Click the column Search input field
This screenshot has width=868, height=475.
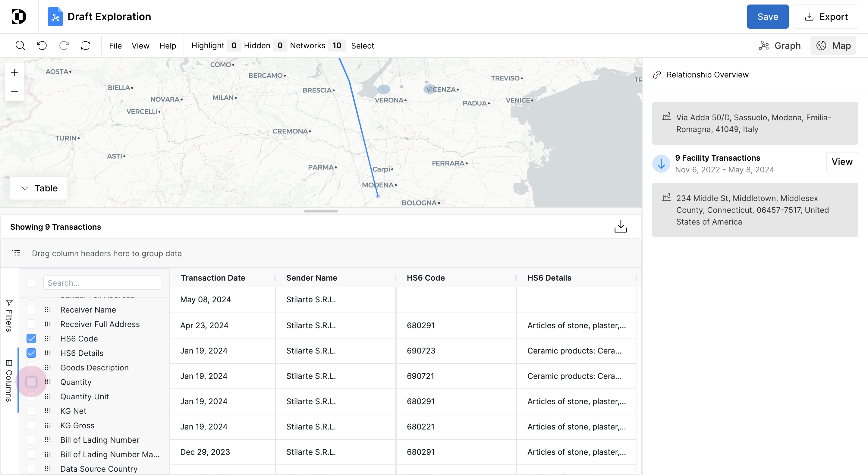coord(102,283)
